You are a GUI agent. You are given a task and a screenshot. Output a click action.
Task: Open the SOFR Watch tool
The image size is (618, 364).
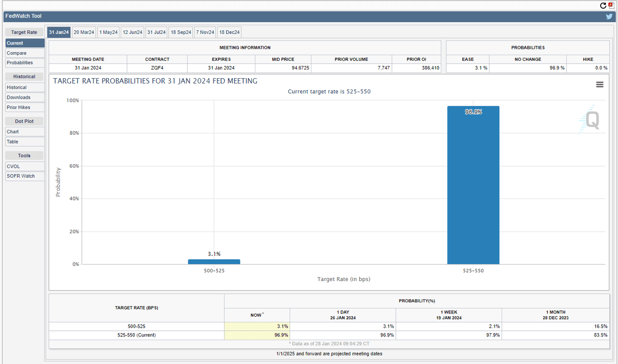25,176
